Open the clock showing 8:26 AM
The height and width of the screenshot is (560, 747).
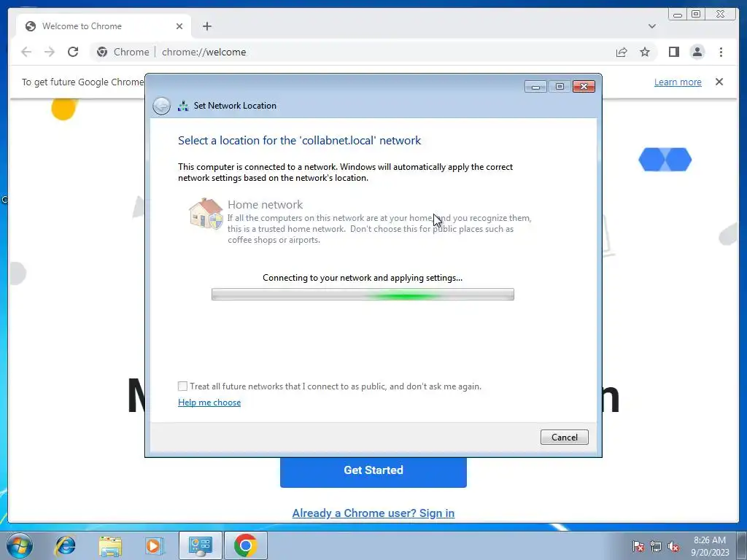(x=710, y=546)
